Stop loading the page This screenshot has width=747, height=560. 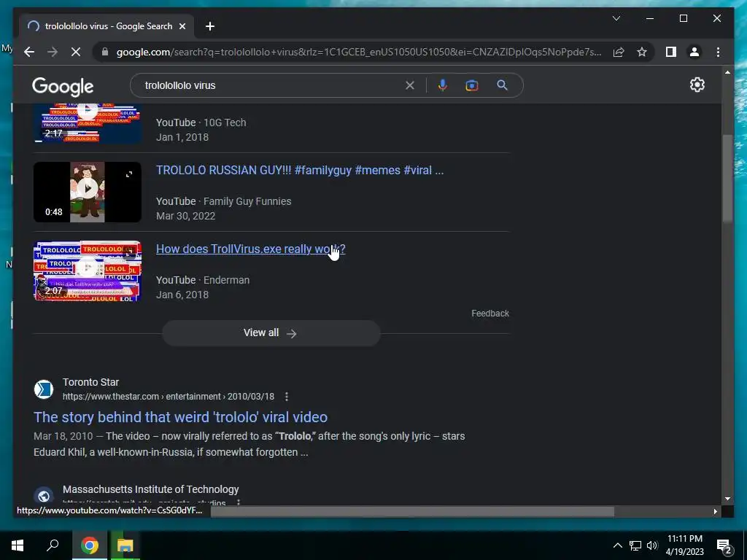pyautogui.click(x=76, y=52)
